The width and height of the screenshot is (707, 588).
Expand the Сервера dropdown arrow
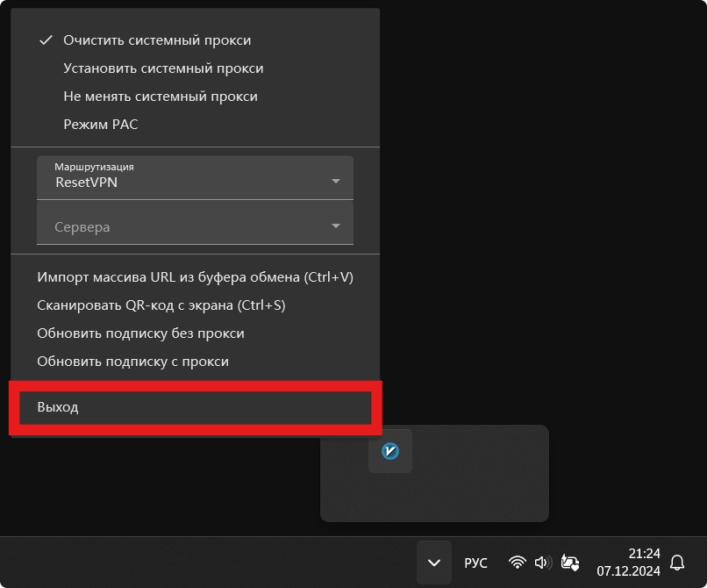(x=335, y=226)
